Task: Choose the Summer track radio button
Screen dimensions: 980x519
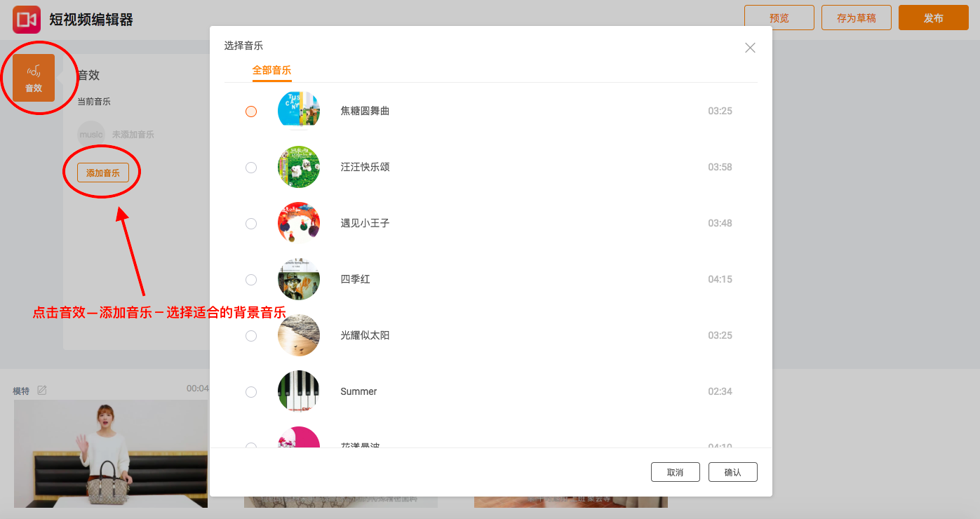Action: (251, 392)
